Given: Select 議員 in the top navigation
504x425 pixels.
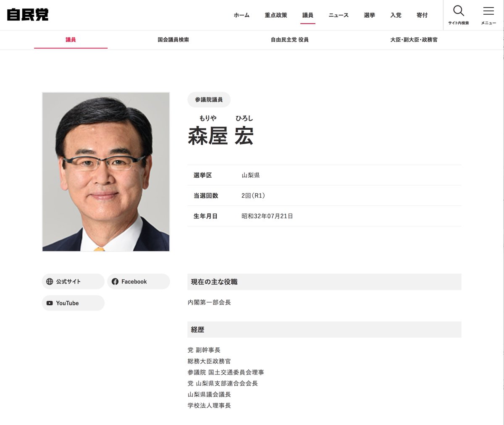Looking at the screenshot, I should (x=308, y=15).
